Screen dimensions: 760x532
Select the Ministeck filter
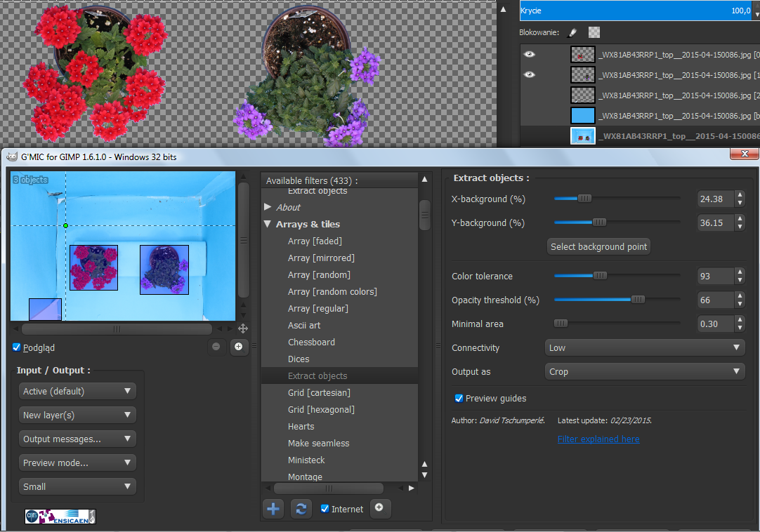pyautogui.click(x=306, y=460)
